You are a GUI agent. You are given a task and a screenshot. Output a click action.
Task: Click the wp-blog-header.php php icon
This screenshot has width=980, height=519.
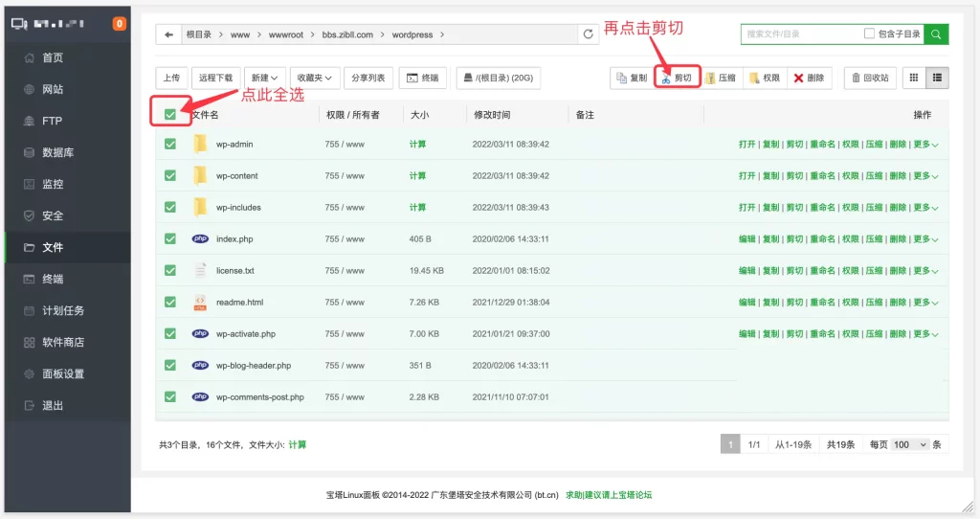[x=200, y=365]
